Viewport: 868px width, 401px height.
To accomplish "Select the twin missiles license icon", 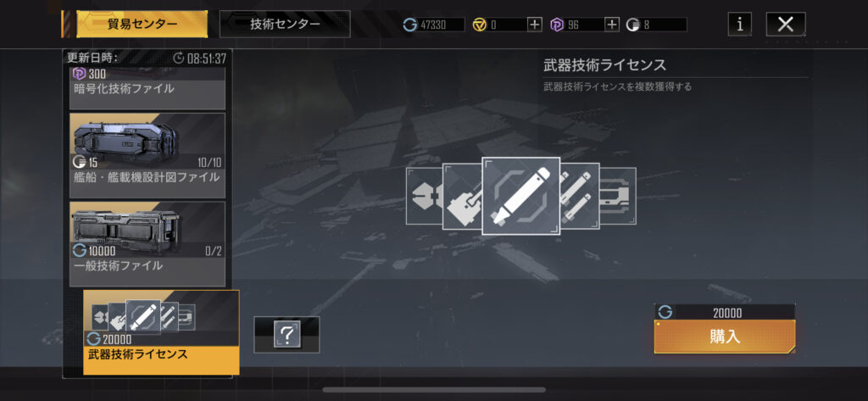I will [x=579, y=196].
